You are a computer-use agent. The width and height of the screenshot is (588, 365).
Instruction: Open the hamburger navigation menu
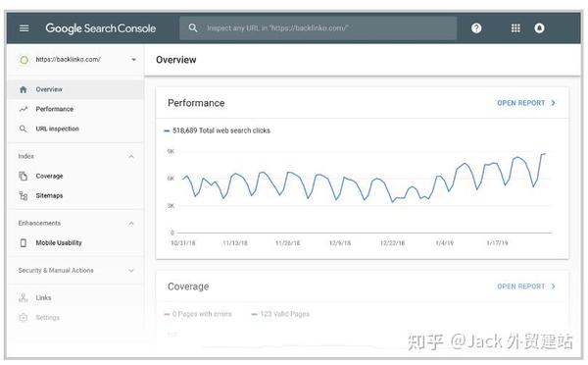[x=24, y=28]
